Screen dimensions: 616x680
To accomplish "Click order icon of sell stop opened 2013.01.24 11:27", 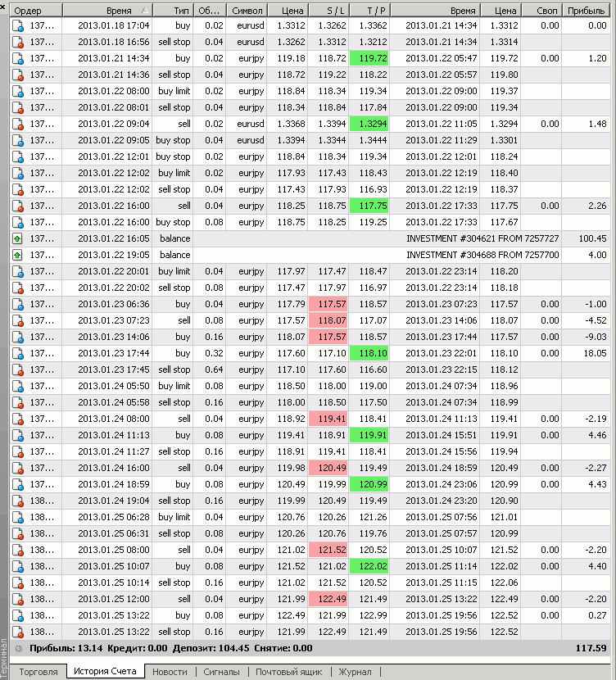I will (18, 452).
